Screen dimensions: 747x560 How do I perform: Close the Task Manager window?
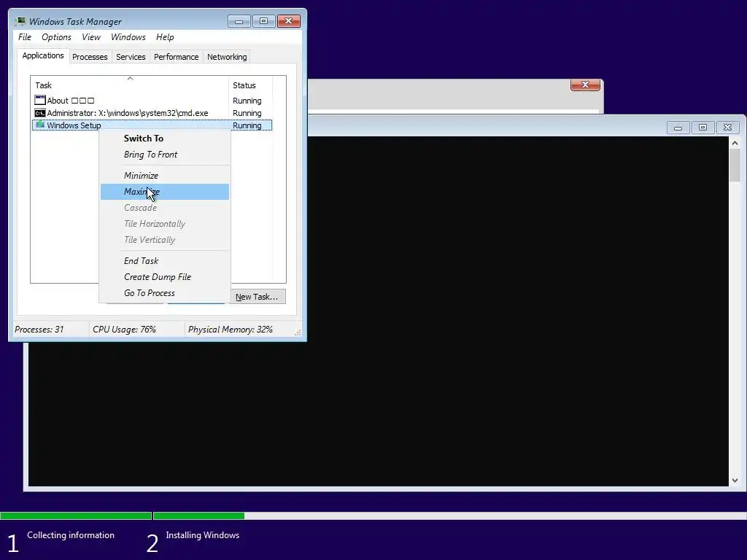click(289, 21)
